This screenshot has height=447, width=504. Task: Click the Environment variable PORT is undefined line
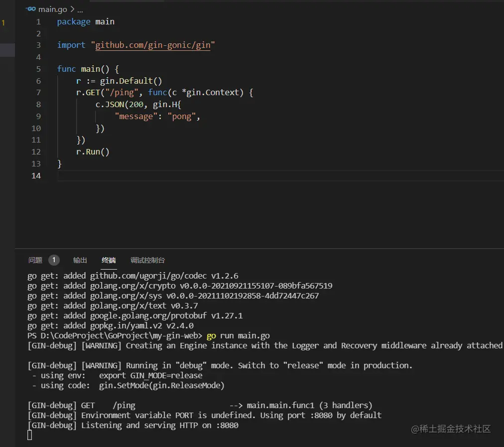204,416
